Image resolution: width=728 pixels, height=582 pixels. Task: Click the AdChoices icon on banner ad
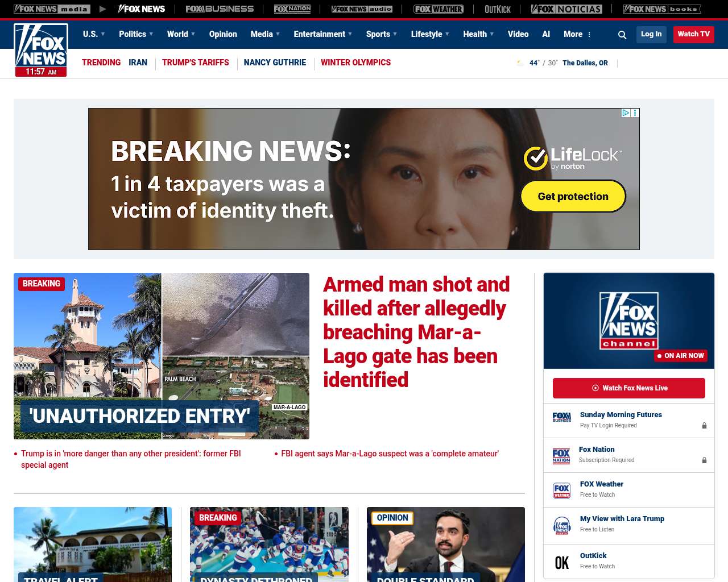(x=626, y=113)
